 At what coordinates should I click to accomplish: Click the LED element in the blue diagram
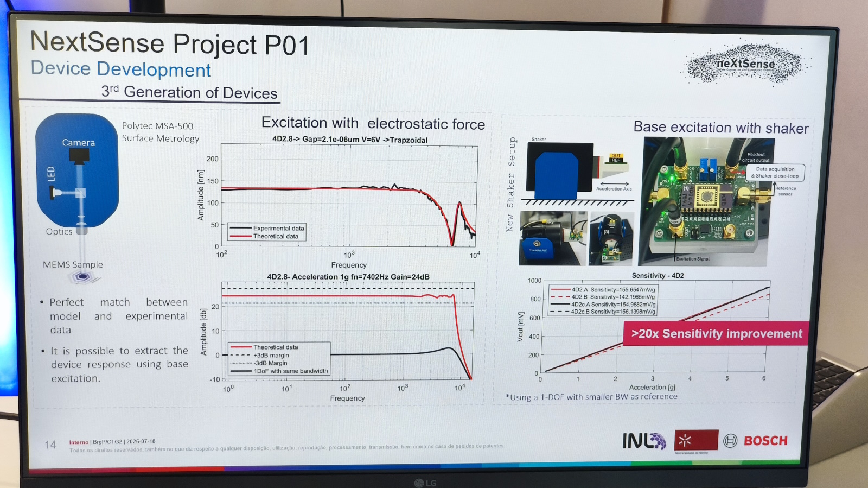(x=55, y=192)
